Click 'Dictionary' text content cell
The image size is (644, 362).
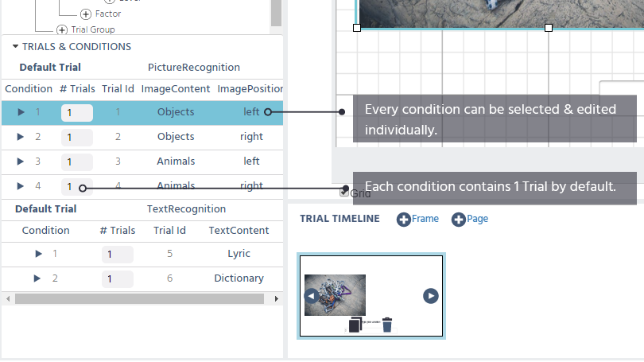point(239,278)
